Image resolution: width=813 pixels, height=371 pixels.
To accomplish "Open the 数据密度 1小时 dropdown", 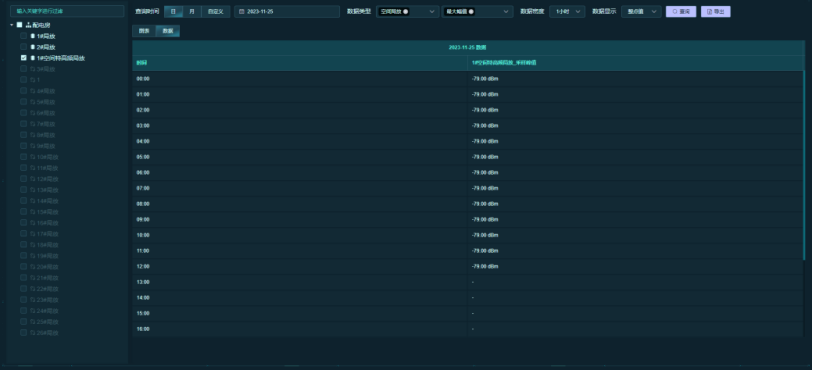I will click(567, 11).
